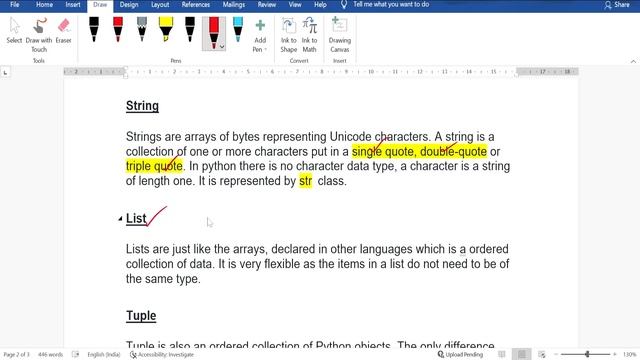Select the gray pencil pen
The width and height of the screenshot is (640, 360).
[x=142, y=29]
